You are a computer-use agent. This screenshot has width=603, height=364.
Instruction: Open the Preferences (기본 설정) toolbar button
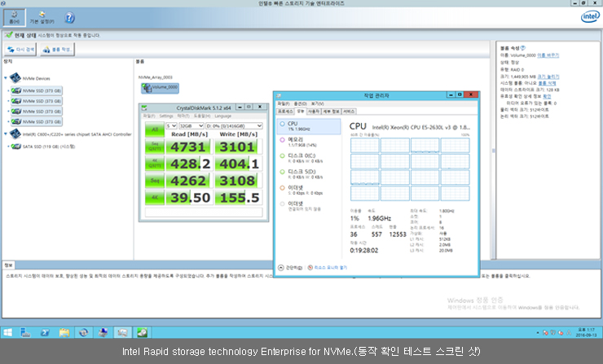click(x=42, y=17)
